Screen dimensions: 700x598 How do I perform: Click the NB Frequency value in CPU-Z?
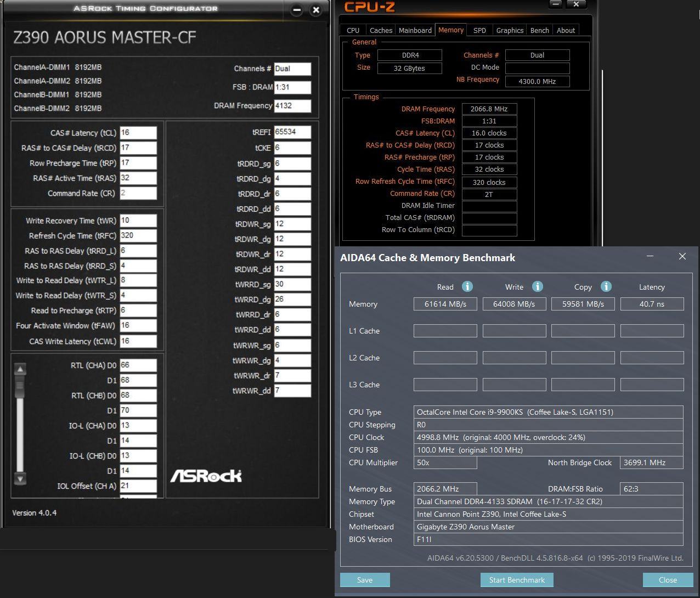pos(538,81)
